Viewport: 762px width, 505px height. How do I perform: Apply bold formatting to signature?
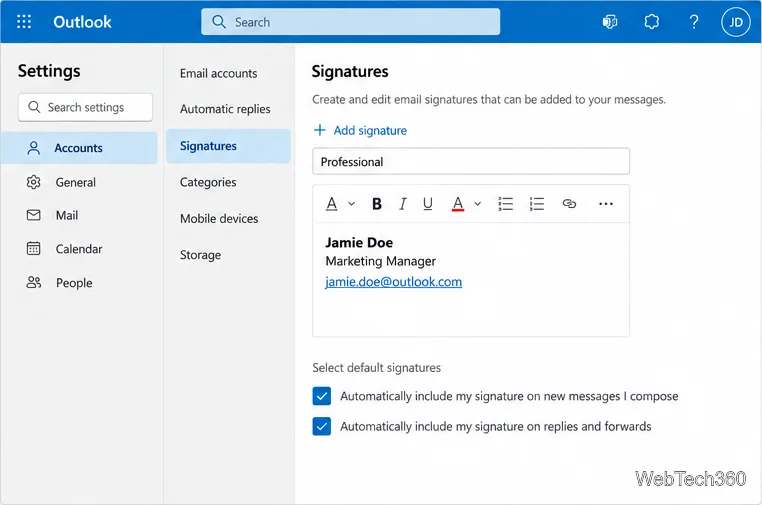pos(377,204)
